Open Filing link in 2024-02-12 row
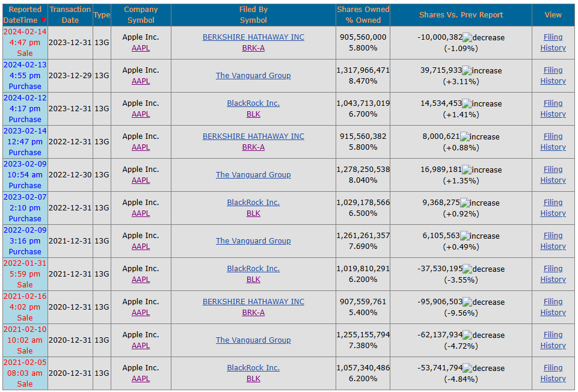The height and width of the screenshot is (392, 578). pyautogui.click(x=553, y=103)
